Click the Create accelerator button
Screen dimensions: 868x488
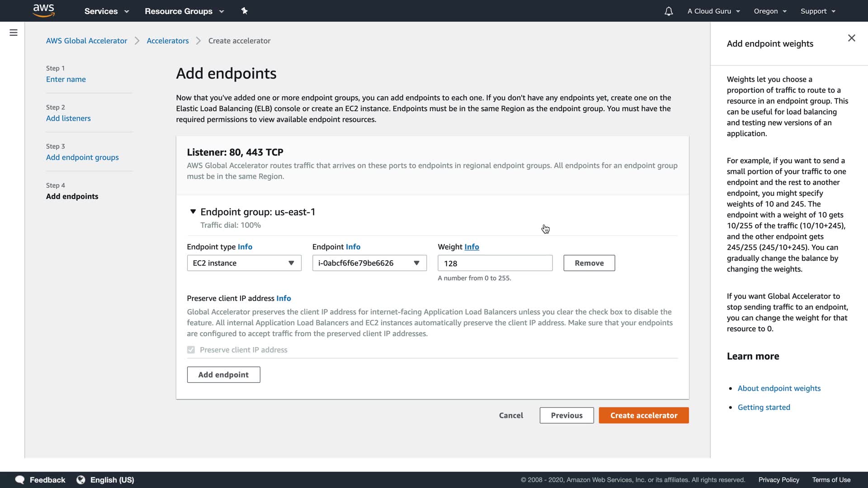[x=643, y=415]
